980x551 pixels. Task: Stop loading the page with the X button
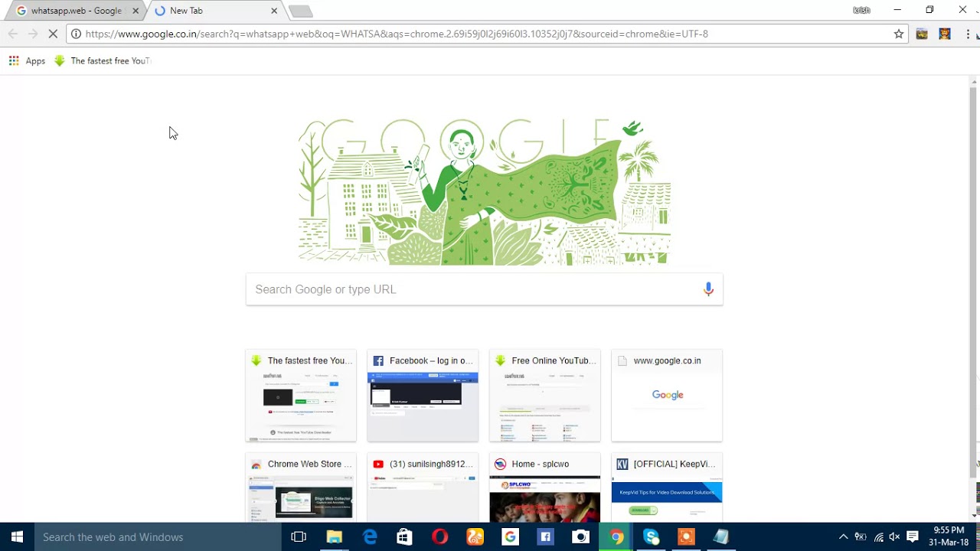pos(53,34)
